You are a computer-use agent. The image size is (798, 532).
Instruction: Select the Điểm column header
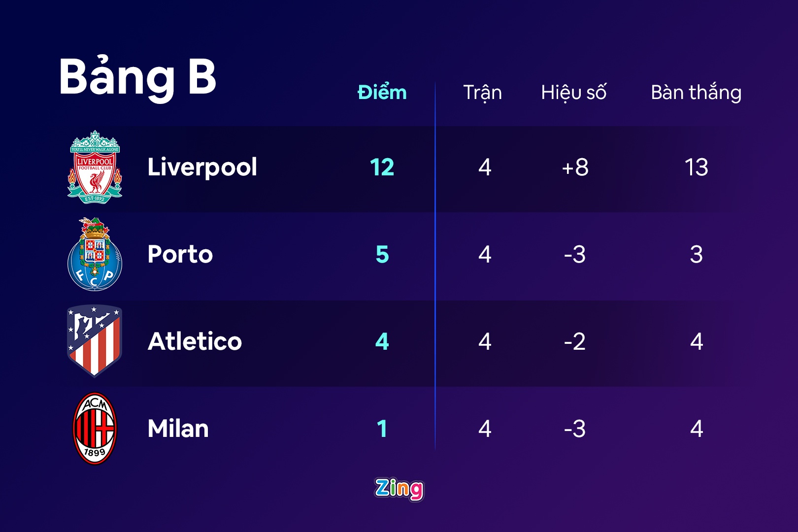[x=382, y=93]
